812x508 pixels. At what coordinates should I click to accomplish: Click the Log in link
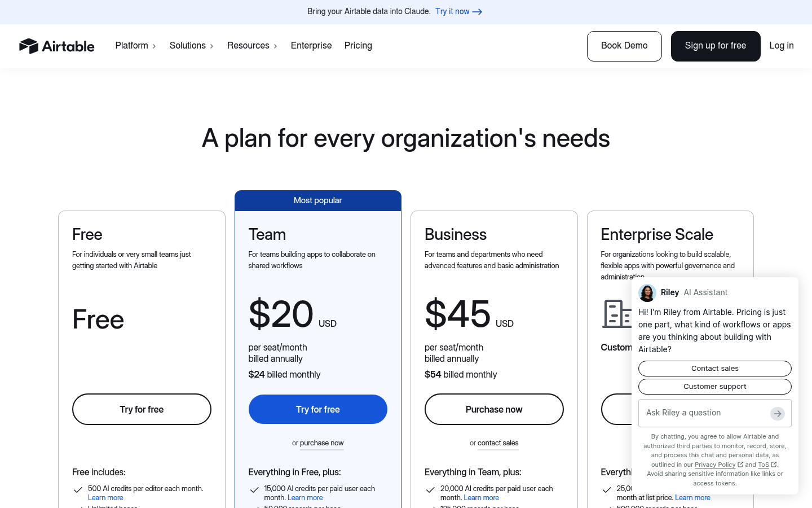782,46
